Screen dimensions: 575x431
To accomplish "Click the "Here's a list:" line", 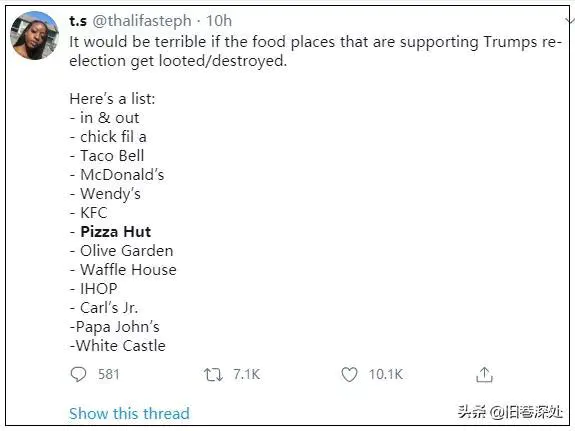I will (x=112, y=99).
